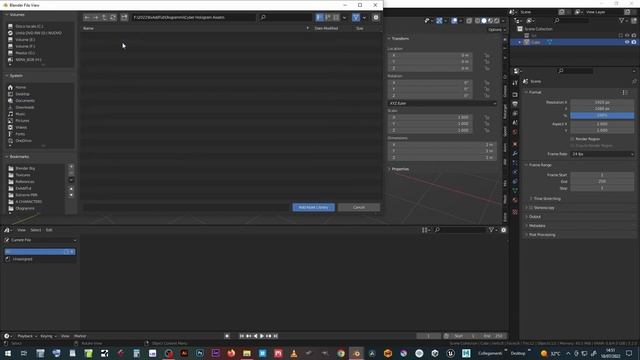Open viewport Options dropdown
Screen dimensions: 640x360
pos(497,30)
